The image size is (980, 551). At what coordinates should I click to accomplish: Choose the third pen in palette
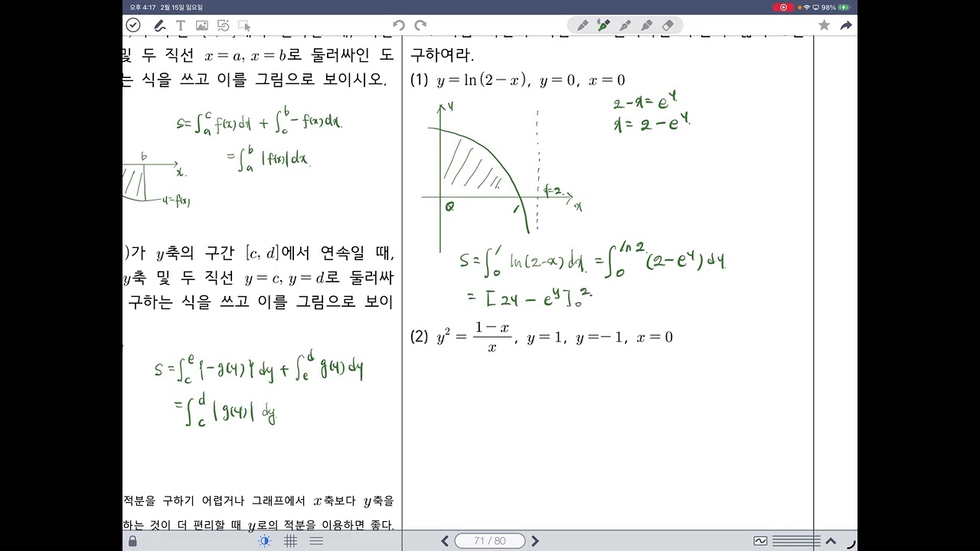click(x=625, y=25)
